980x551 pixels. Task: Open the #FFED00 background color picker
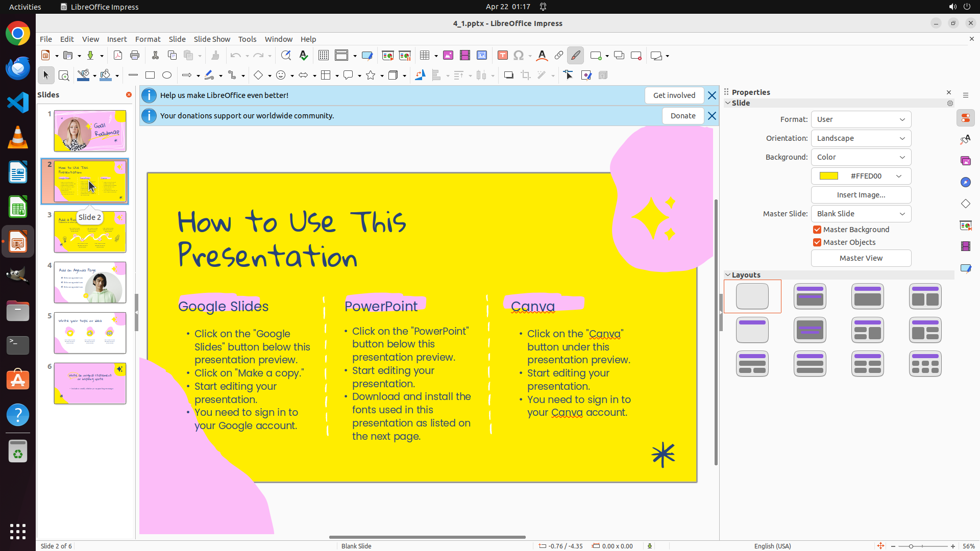861,176
